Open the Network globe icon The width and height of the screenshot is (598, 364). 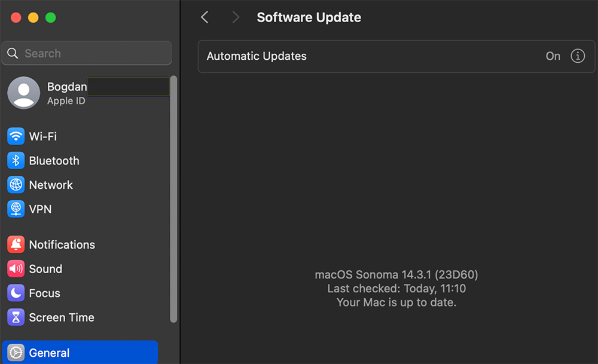pyautogui.click(x=16, y=185)
